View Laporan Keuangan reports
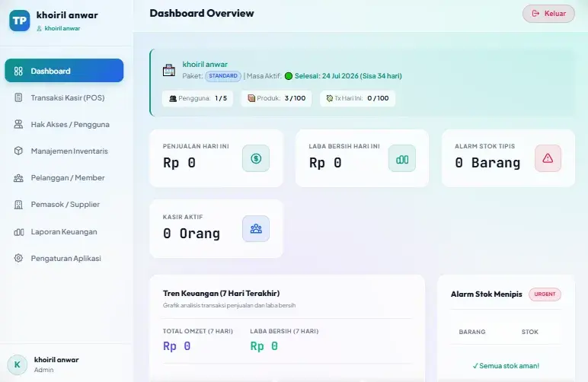Viewport: 588px width, 382px height. [x=64, y=232]
